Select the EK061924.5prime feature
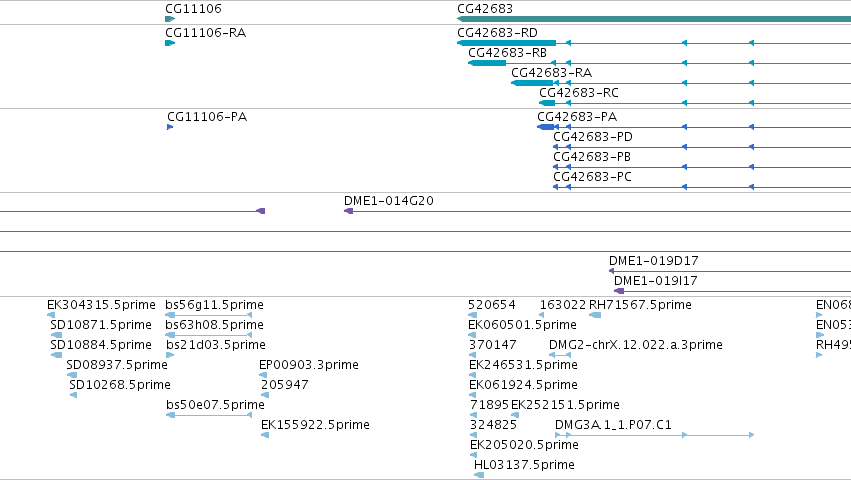The image size is (851, 480). tap(523, 386)
